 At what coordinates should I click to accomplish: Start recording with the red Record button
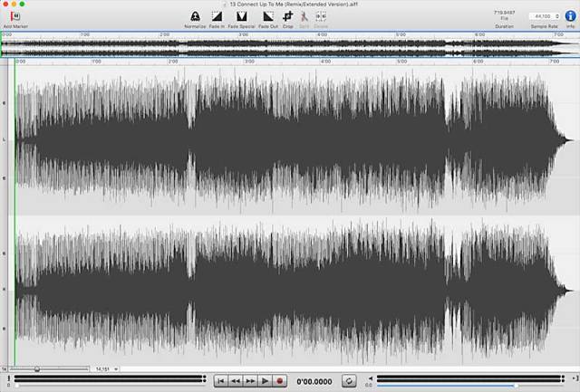click(x=280, y=381)
